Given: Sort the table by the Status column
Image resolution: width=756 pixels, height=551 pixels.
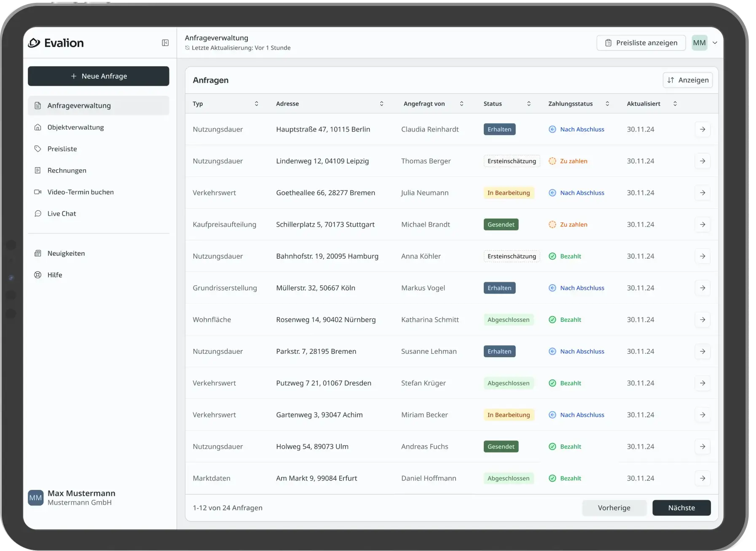Looking at the screenshot, I should (530, 104).
